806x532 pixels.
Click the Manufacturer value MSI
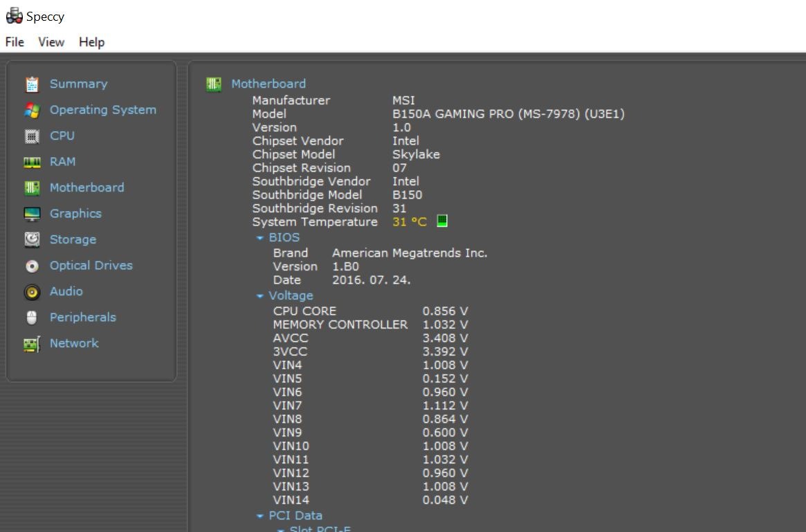pos(403,100)
